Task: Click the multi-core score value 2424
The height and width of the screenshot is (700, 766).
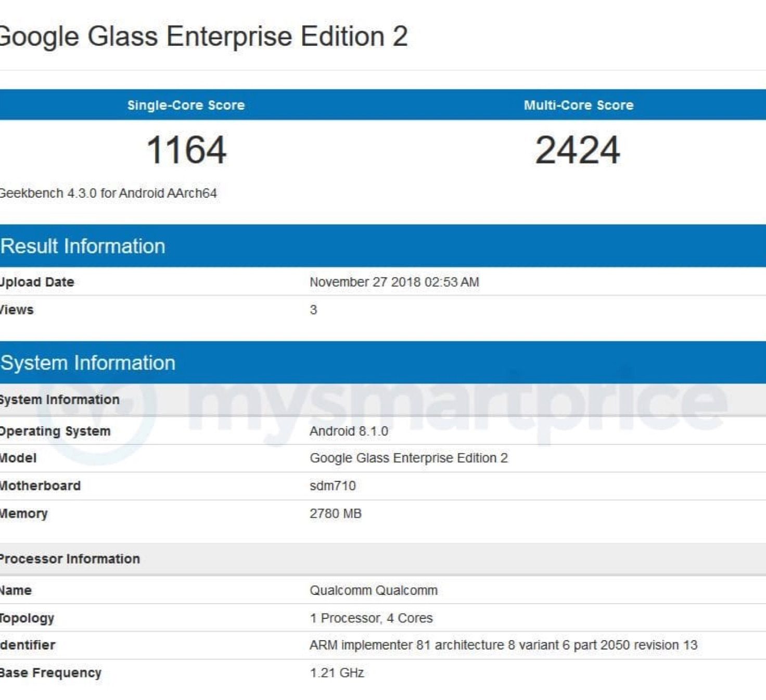Action: pyautogui.click(x=578, y=150)
